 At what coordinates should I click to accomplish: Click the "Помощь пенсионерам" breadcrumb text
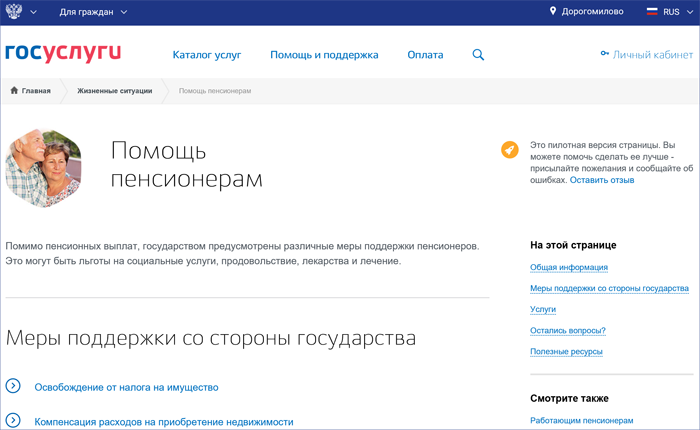tap(215, 91)
